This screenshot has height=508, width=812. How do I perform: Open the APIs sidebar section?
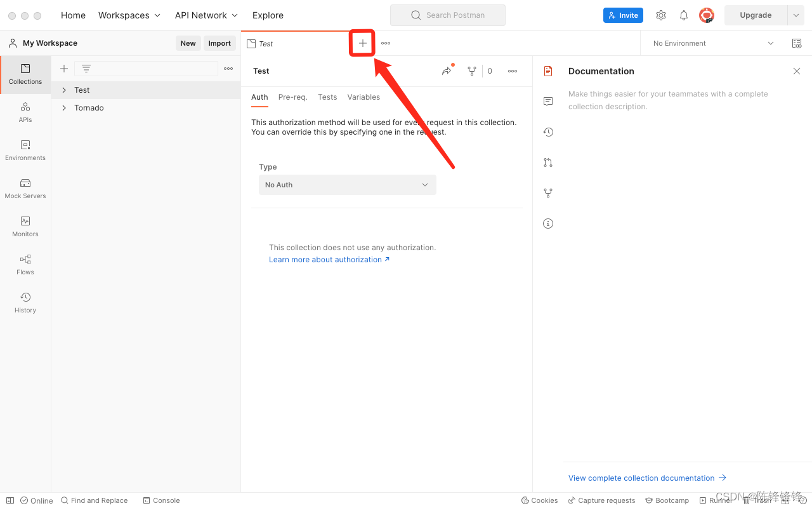[x=25, y=112]
